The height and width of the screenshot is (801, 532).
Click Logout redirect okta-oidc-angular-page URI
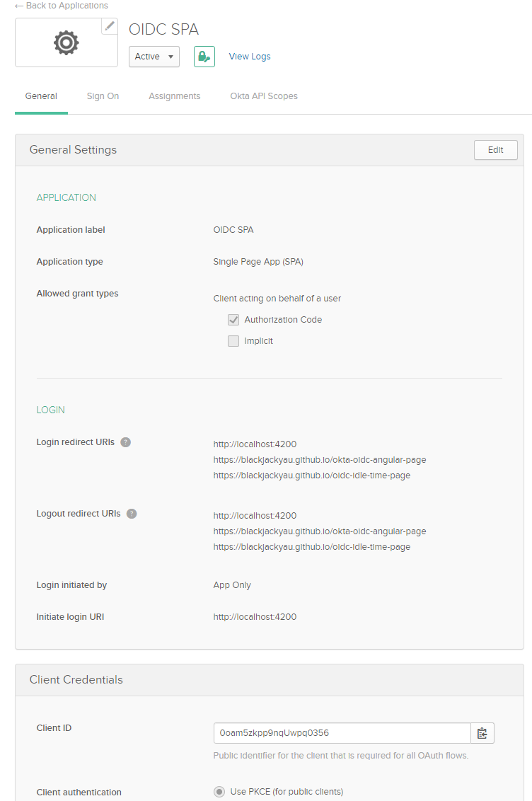[320, 531]
